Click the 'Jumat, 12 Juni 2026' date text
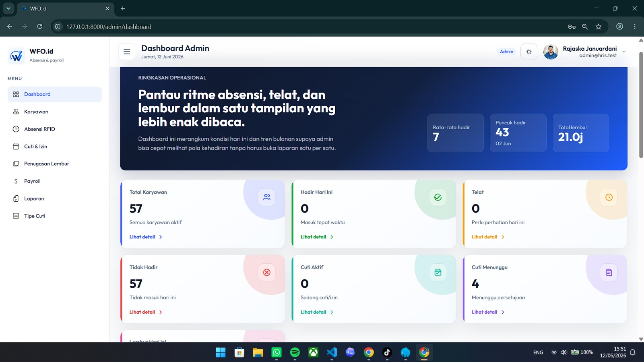 162,57
